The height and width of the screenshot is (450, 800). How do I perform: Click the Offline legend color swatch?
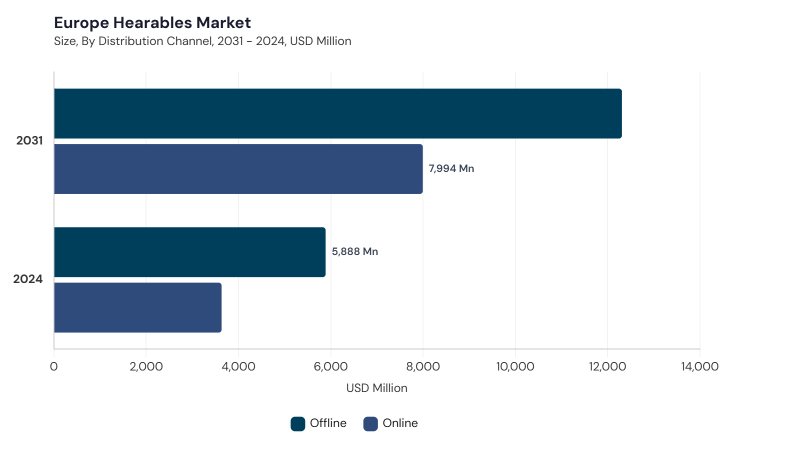(298, 423)
